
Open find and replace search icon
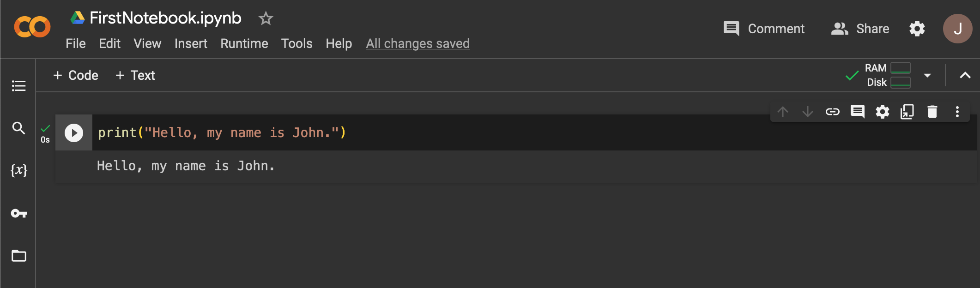tap(18, 128)
